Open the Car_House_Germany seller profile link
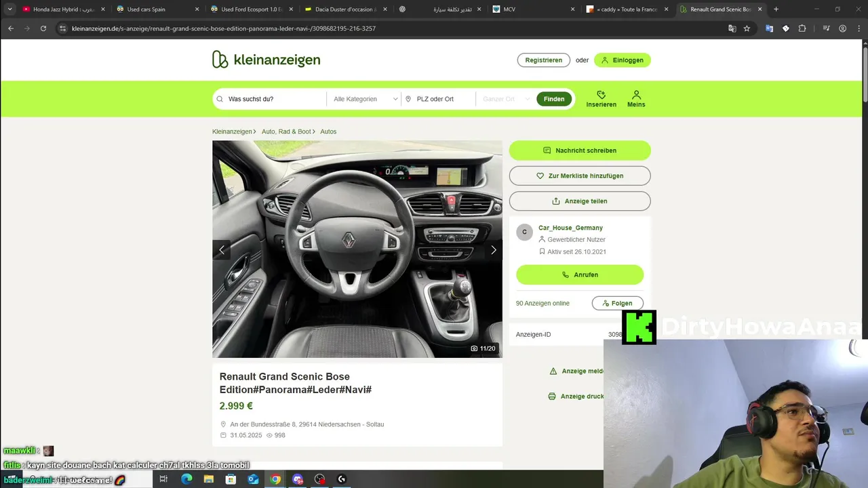 click(x=570, y=228)
